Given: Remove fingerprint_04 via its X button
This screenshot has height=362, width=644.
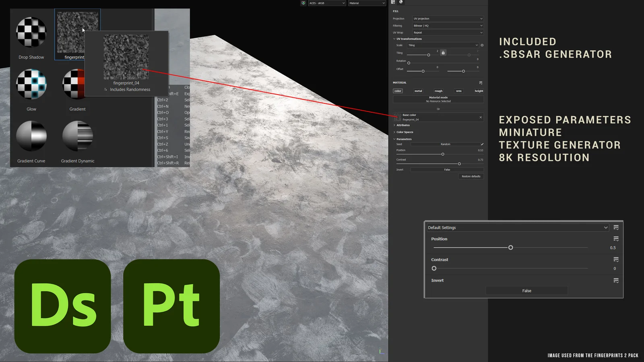Looking at the screenshot, I should [x=480, y=117].
